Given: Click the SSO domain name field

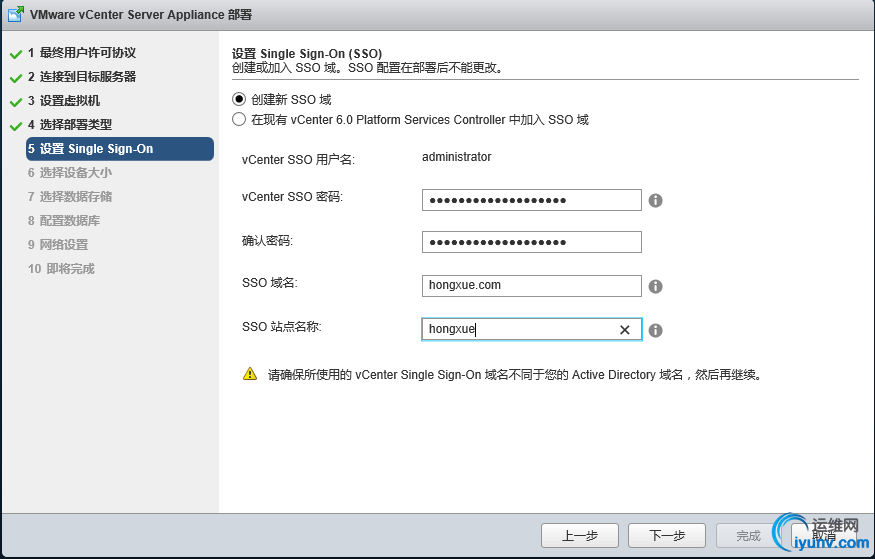Looking at the screenshot, I should (531, 286).
